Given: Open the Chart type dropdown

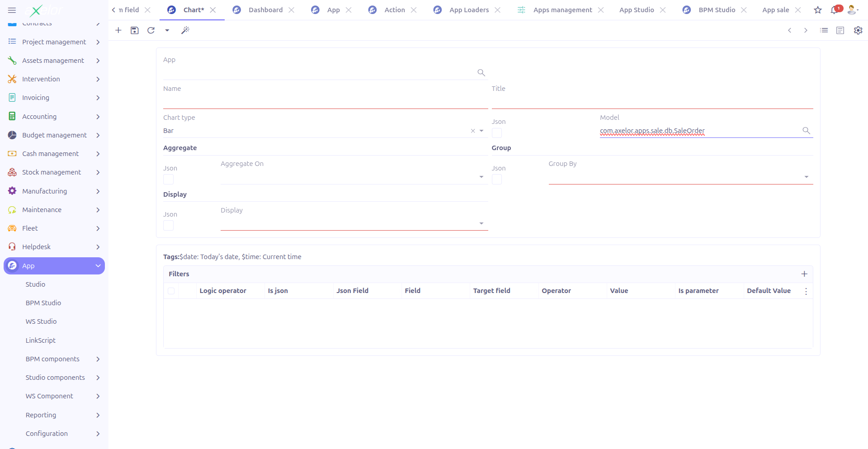Looking at the screenshot, I should pyautogui.click(x=481, y=131).
